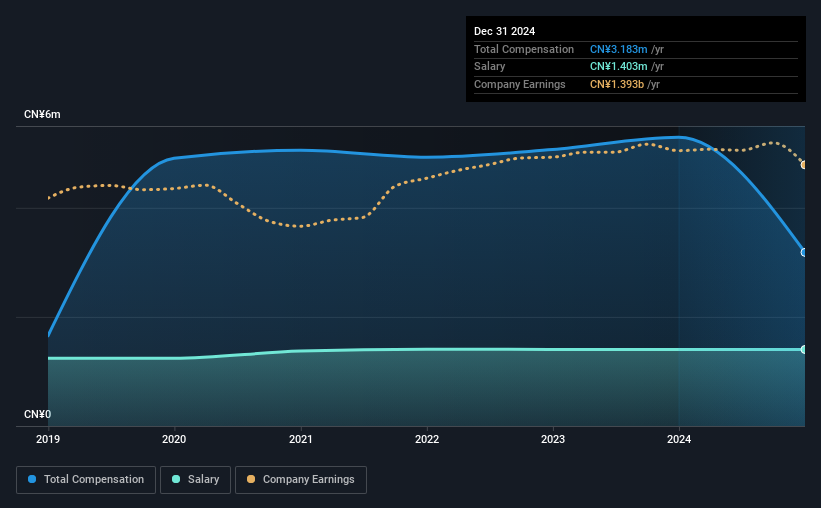Click the 2023 x-axis label

tap(553, 439)
